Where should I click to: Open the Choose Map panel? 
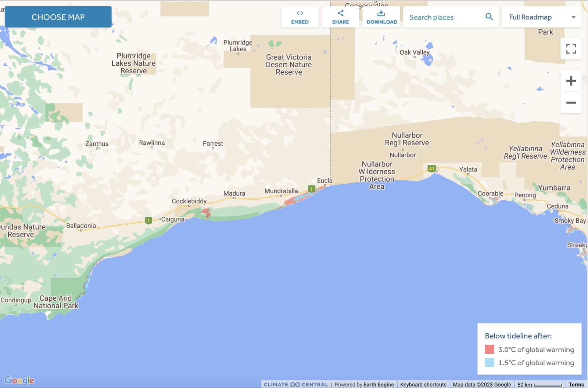click(58, 17)
